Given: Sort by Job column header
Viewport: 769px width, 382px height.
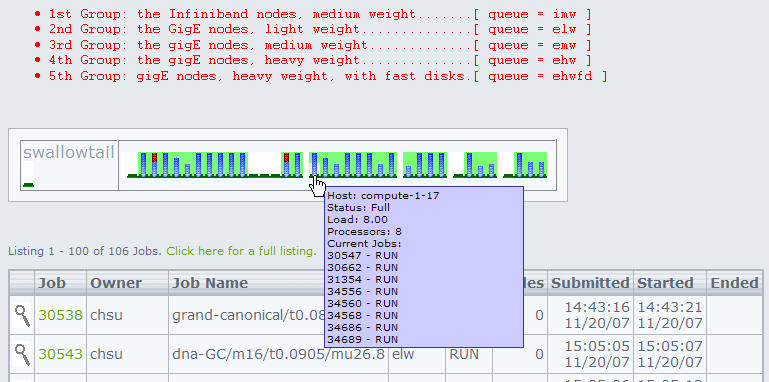Looking at the screenshot, I should [52, 283].
